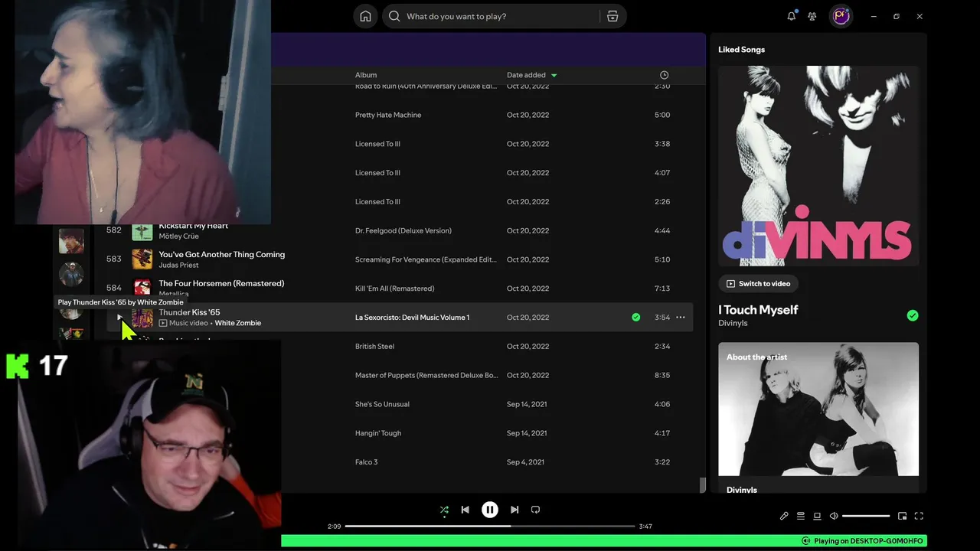980x551 pixels.
Task: Open Divinyls artist link under I Touch Myself
Action: (733, 323)
